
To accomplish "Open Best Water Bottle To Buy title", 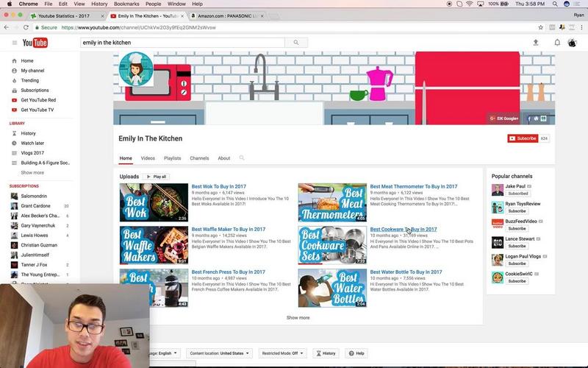I will (406, 272).
